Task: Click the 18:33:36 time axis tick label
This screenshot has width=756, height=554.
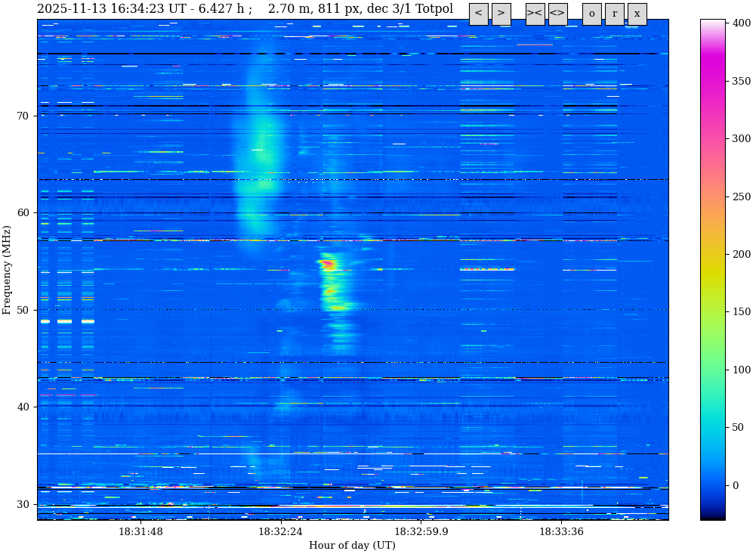Action: pos(561,532)
